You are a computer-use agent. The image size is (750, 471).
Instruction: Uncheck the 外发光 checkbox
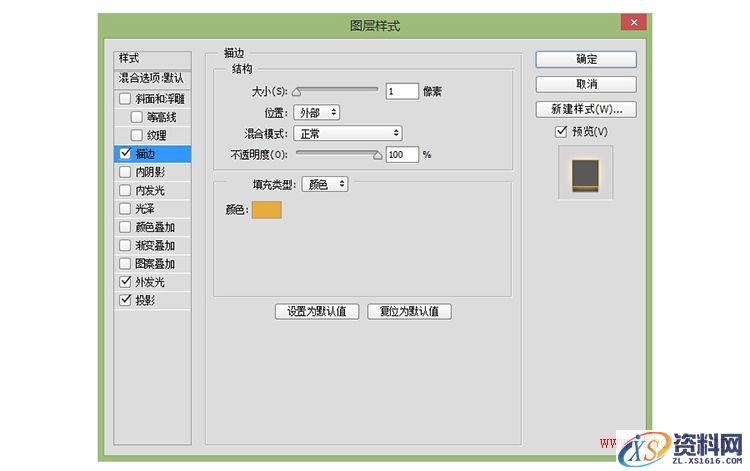pos(125,282)
